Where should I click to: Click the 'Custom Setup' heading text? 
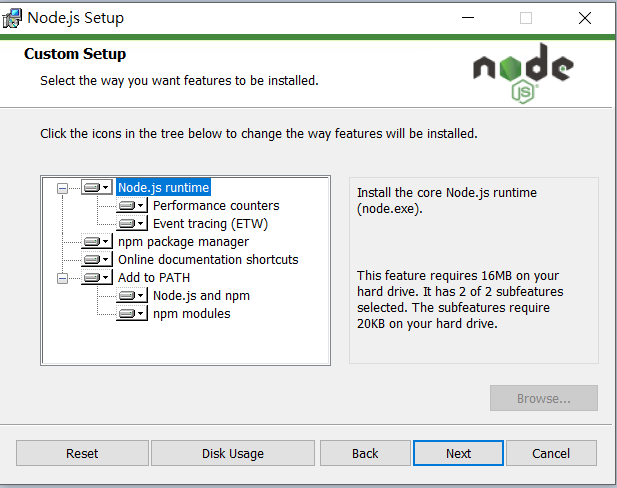(x=75, y=54)
